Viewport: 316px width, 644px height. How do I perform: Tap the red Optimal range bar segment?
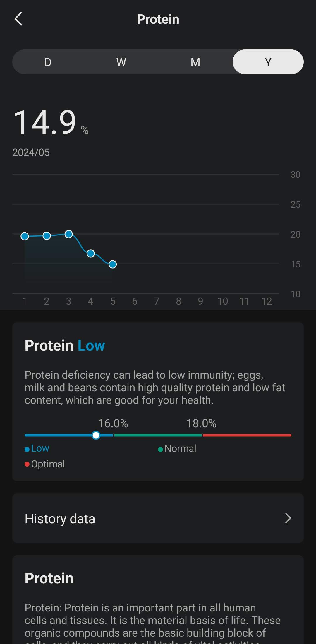coord(247,435)
